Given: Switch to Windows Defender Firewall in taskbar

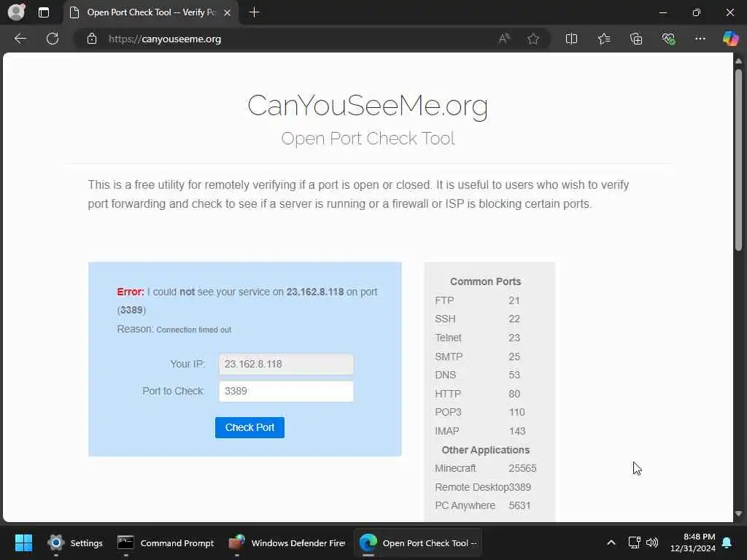Looking at the screenshot, I should 287,542.
